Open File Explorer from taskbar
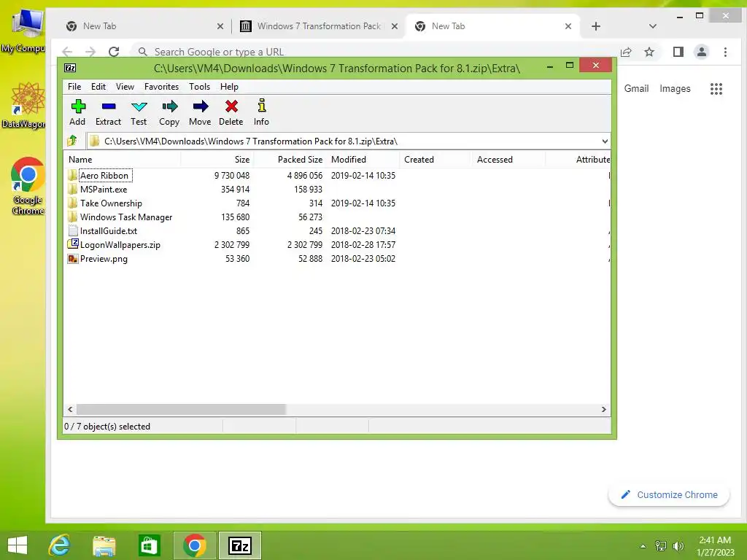 104,545
